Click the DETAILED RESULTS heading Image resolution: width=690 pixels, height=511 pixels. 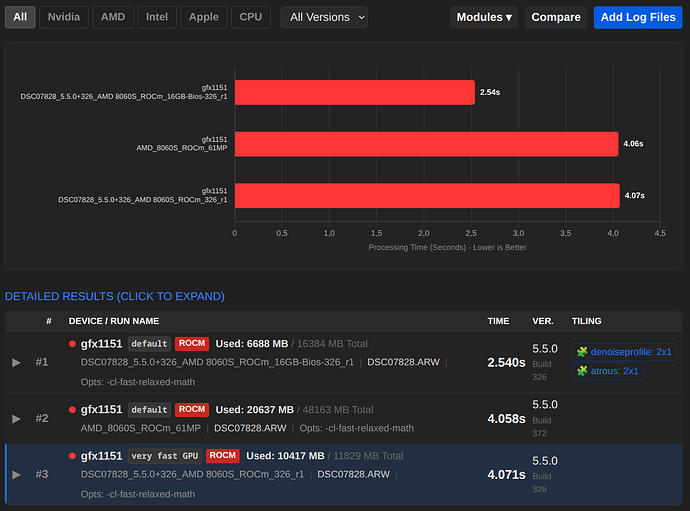pyautogui.click(x=115, y=296)
